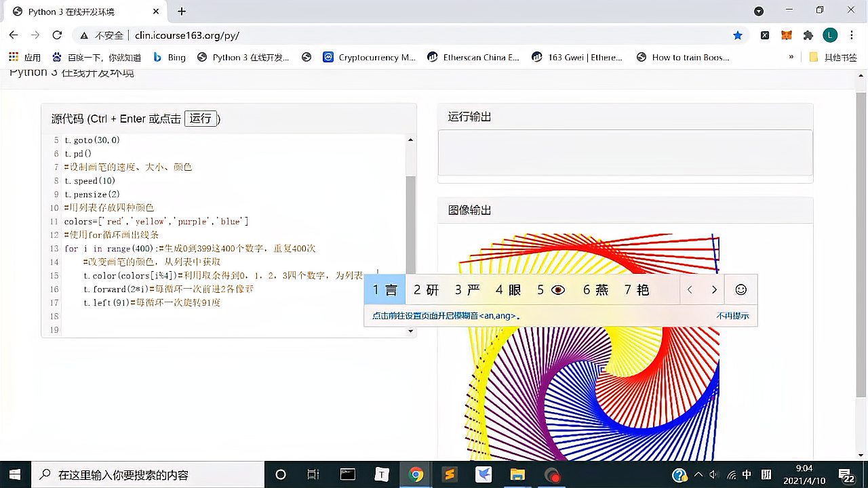
Task: Reload the page with the refresh icon
Action: [x=57, y=35]
